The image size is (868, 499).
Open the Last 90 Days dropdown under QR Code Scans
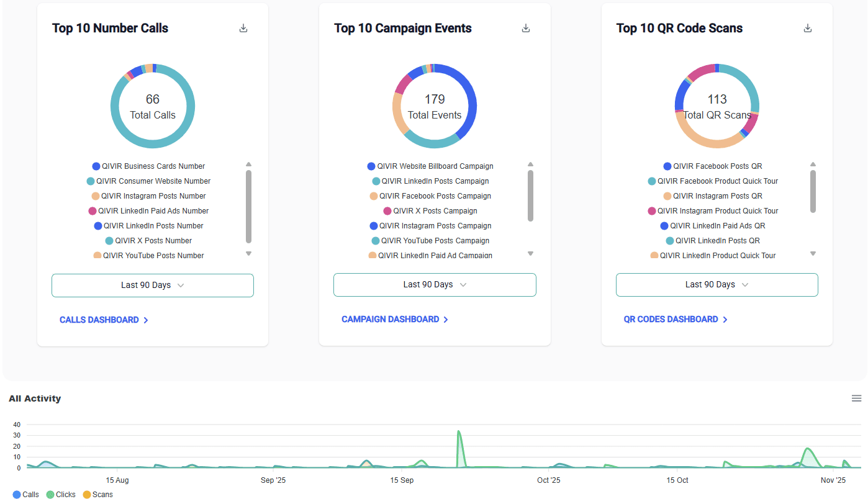pos(717,285)
